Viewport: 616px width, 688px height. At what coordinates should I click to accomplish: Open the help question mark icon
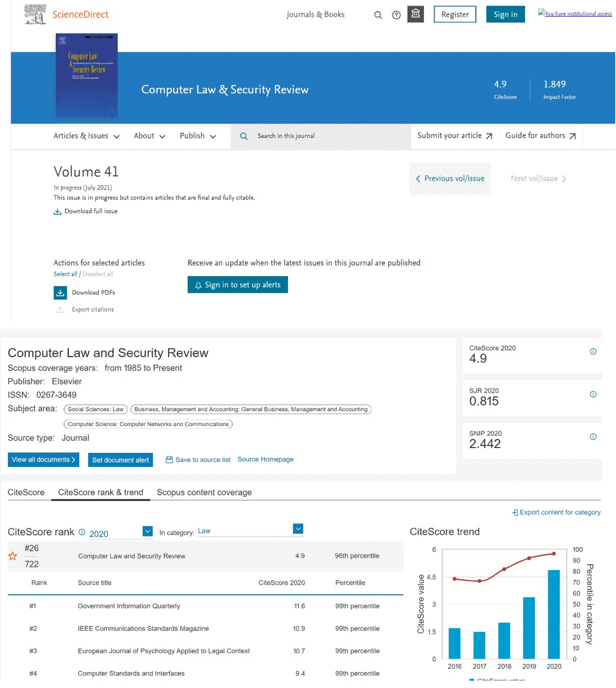coord(396,15)
